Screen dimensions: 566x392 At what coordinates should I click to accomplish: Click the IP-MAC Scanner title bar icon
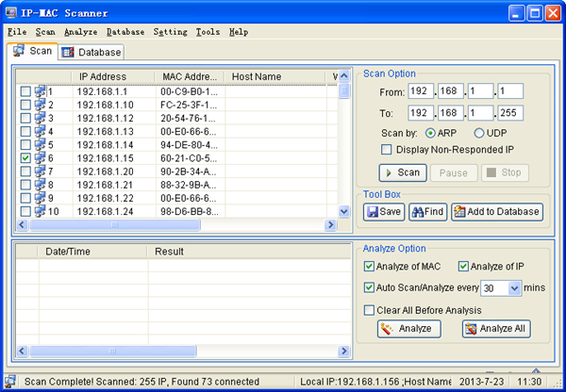[x=11, y=13]
